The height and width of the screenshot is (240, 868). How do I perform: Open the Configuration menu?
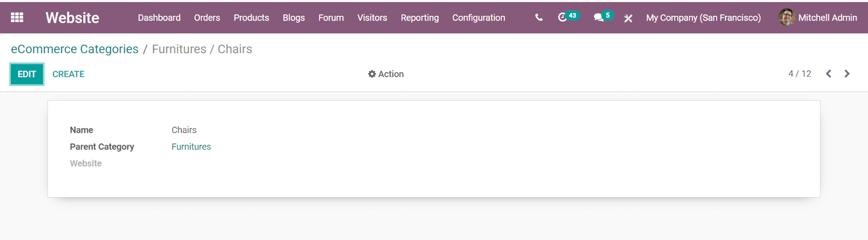[478, 18]
